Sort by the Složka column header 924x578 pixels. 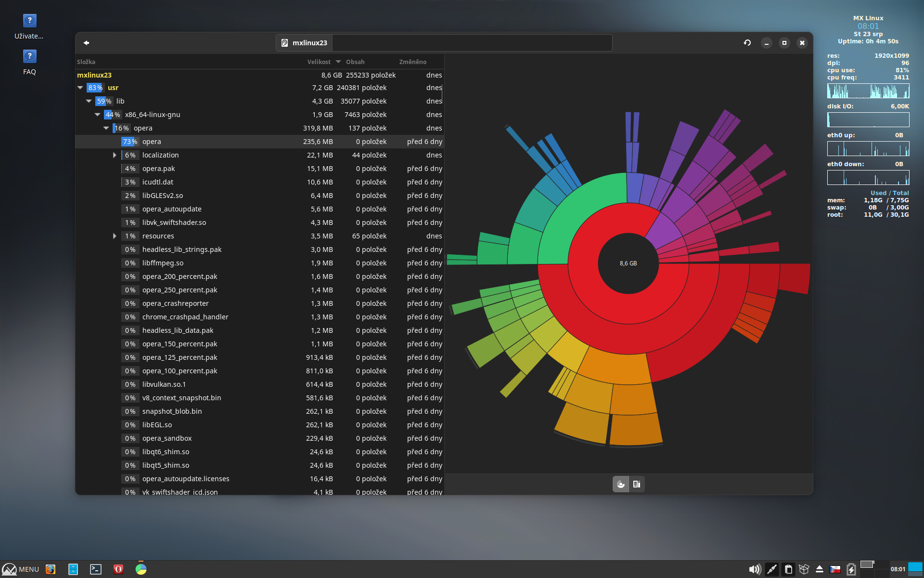(x=86, y=62)
